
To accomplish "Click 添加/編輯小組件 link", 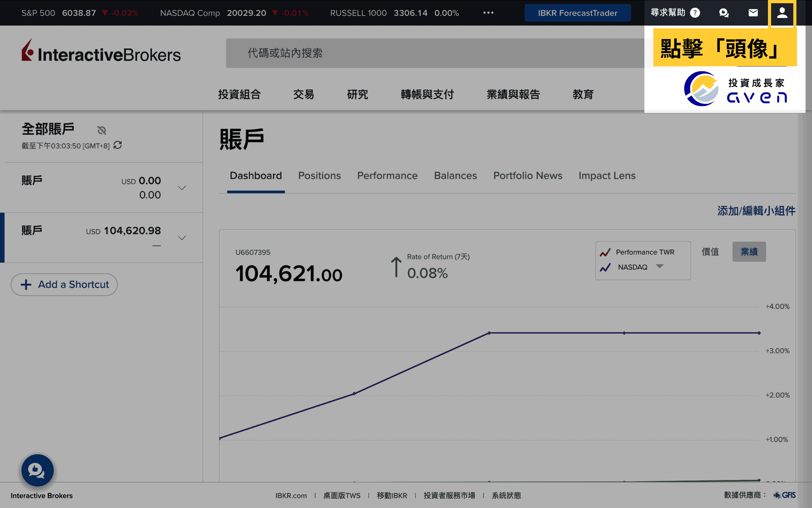I will (x=756, y=211).
